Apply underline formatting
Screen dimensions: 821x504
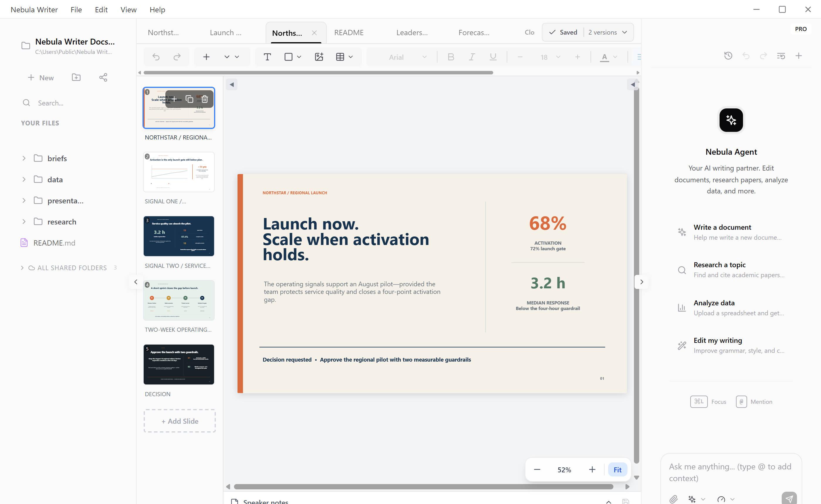click(x=493, y=57)
